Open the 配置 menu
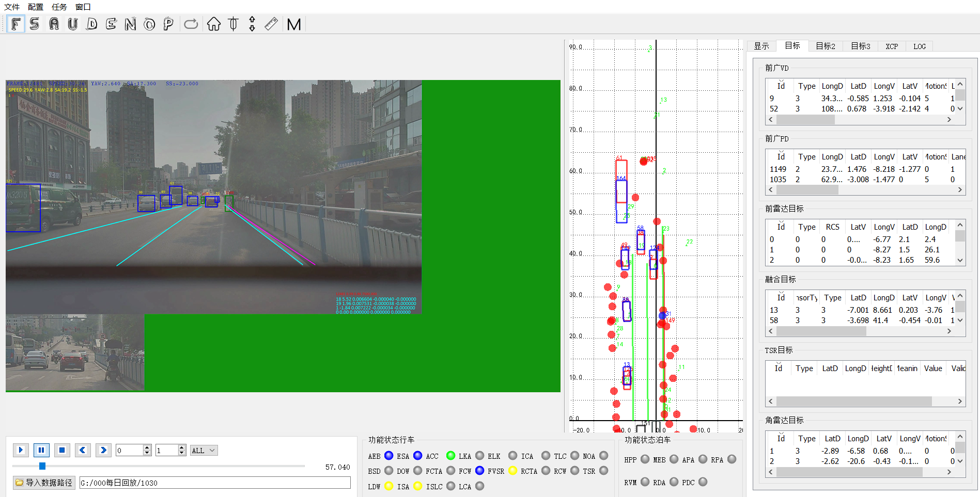The width and height of the screenshot is (980, 497). coord(36,7)
